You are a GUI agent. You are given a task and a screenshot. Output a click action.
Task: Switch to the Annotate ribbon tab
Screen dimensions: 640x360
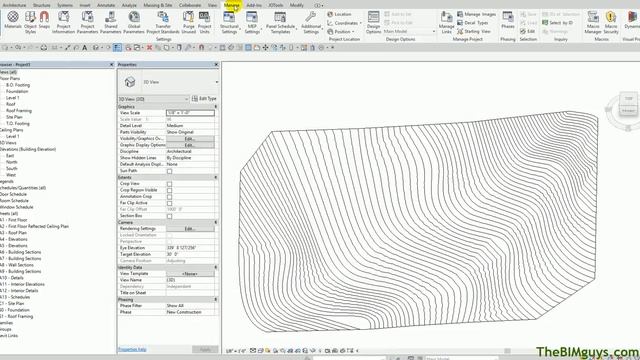pyautogui.click(x=106, y=5)
